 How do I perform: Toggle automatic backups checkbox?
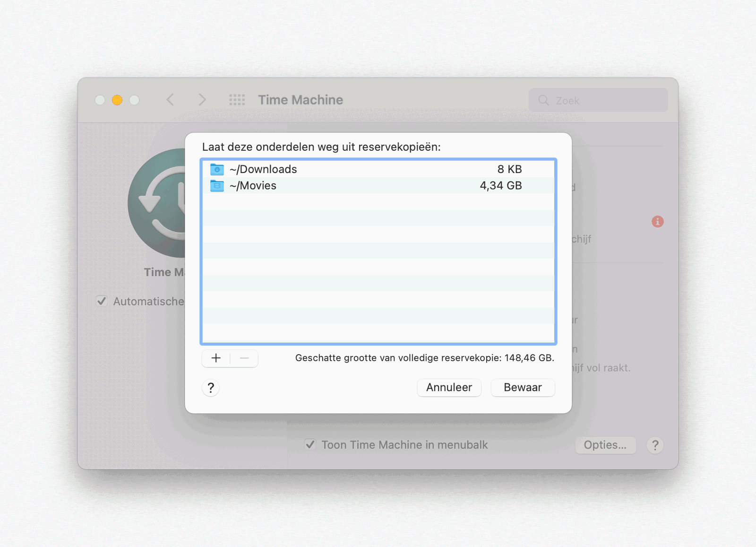[101, 301]
